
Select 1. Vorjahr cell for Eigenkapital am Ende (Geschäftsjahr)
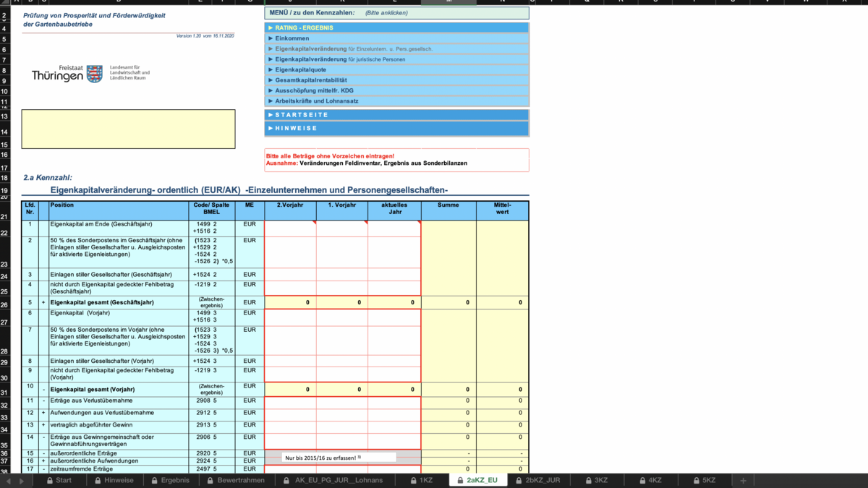(342, 228)
